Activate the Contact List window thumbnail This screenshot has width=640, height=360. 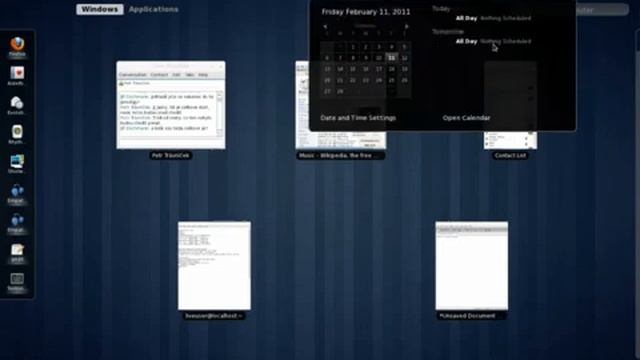510,140
